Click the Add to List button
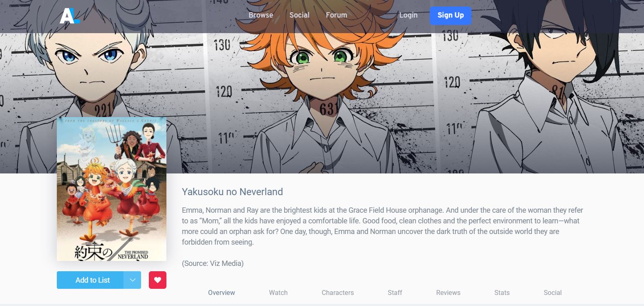Viewport: 644px width, 306px height. coord(90,280)
